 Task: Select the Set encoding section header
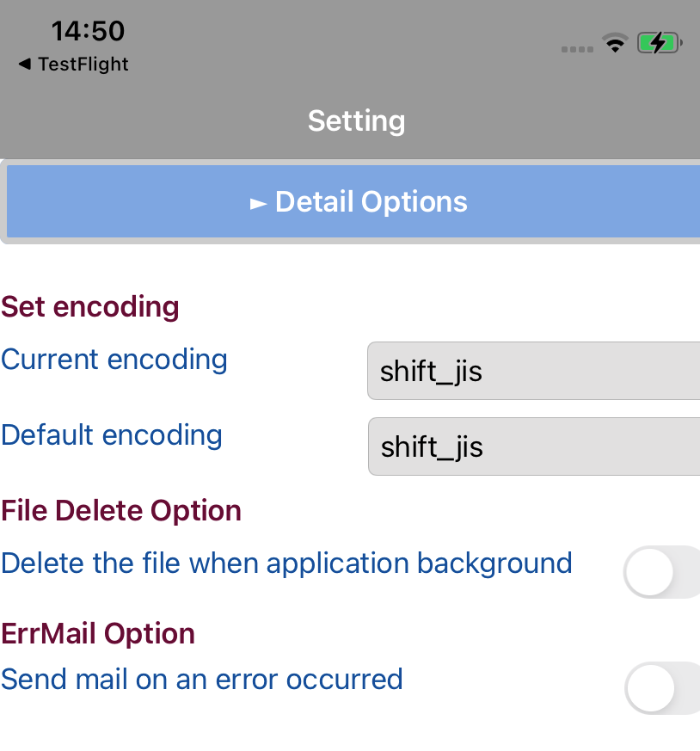[x=90, y=307]
